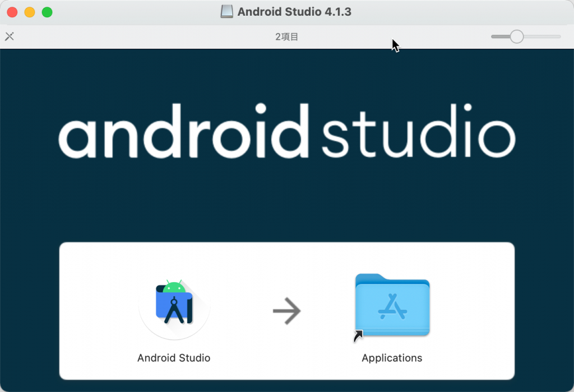Click the "Android Studio" label under the app icon

[174, 358]
